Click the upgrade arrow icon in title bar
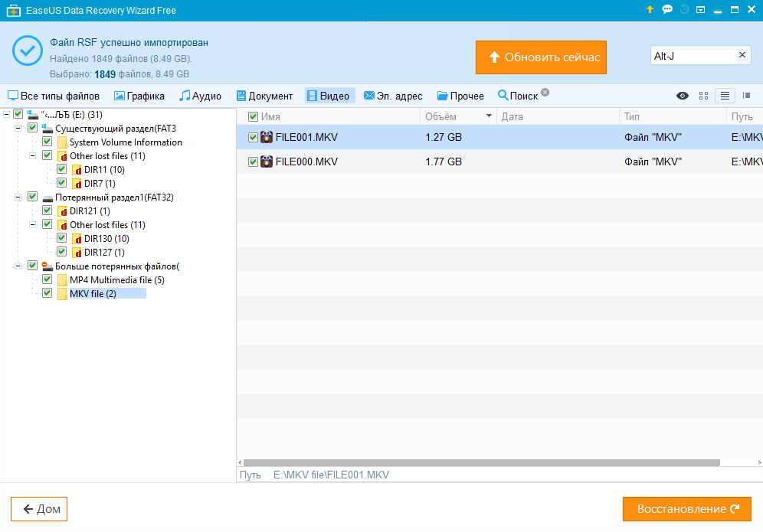 [650, 9]
